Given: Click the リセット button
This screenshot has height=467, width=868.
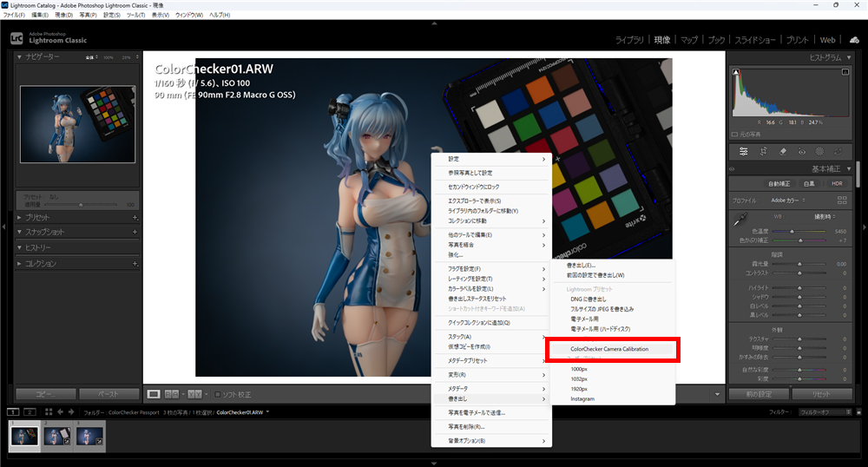Looking at the screenshot, I should (x=821, y=394).
